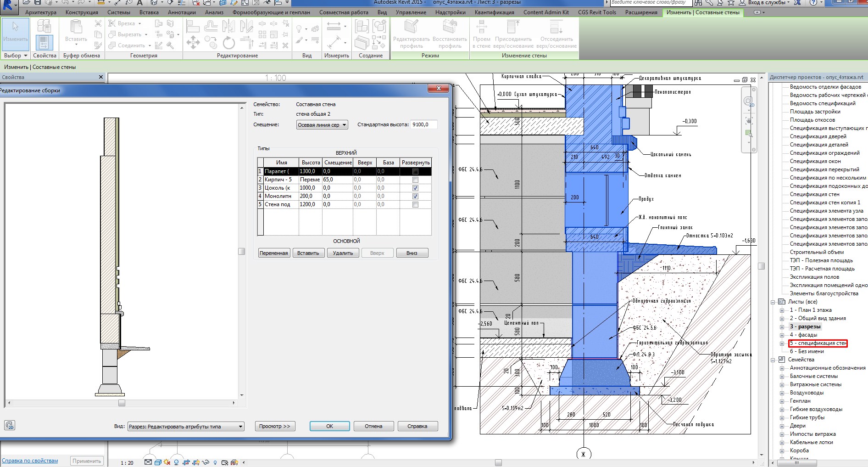Open the Смещение offset dropdown
Viewport: 868px width, 467px height.
click(322, 125)
